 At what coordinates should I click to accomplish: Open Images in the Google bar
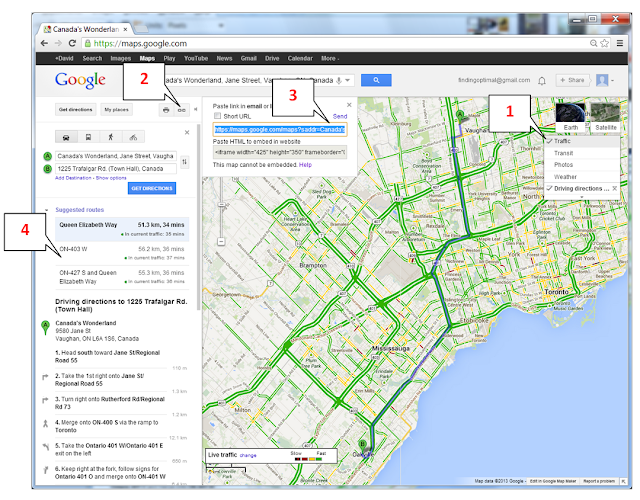pos(120,58)
